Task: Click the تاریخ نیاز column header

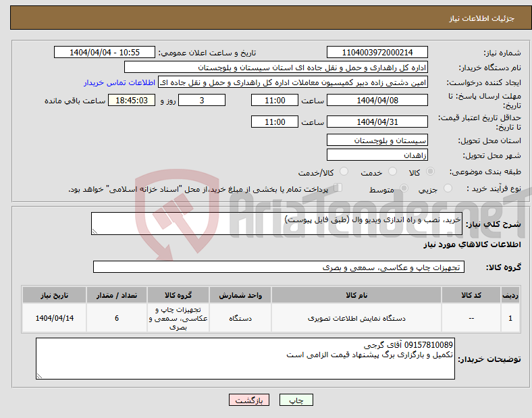Action: 54,295
